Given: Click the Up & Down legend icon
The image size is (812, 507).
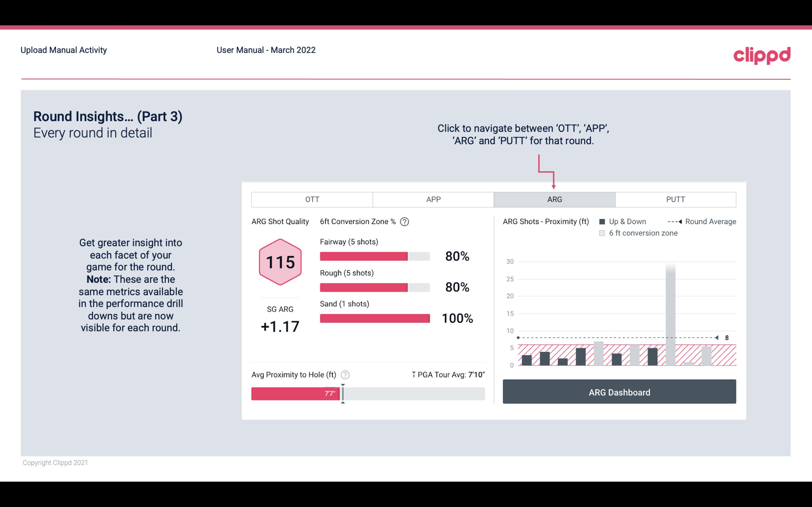Looking at the screenshot, I should click(x=603, y=221).
